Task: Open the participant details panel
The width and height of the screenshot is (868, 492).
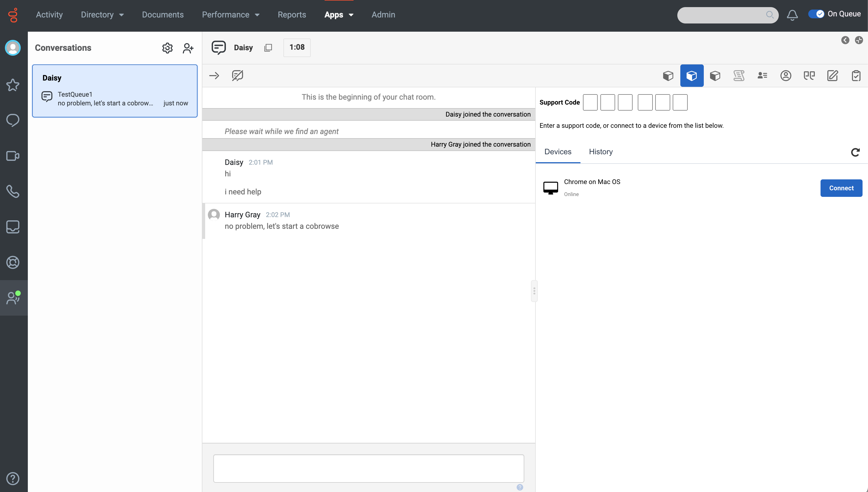Action: pos(762,75)
